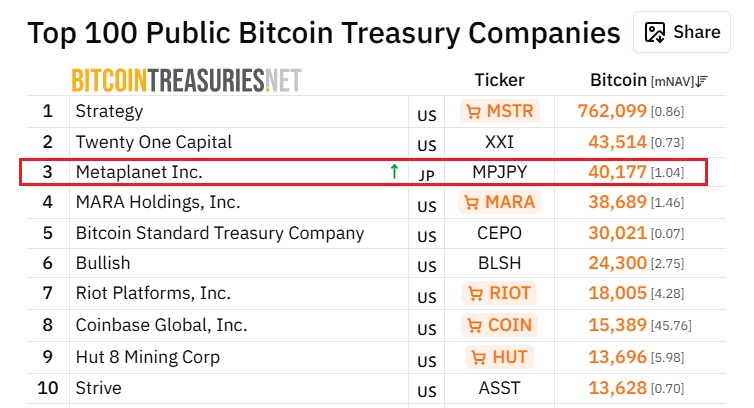Open the Strategy company link
Viewport: 754px width, 408px height.
point(109,111)
